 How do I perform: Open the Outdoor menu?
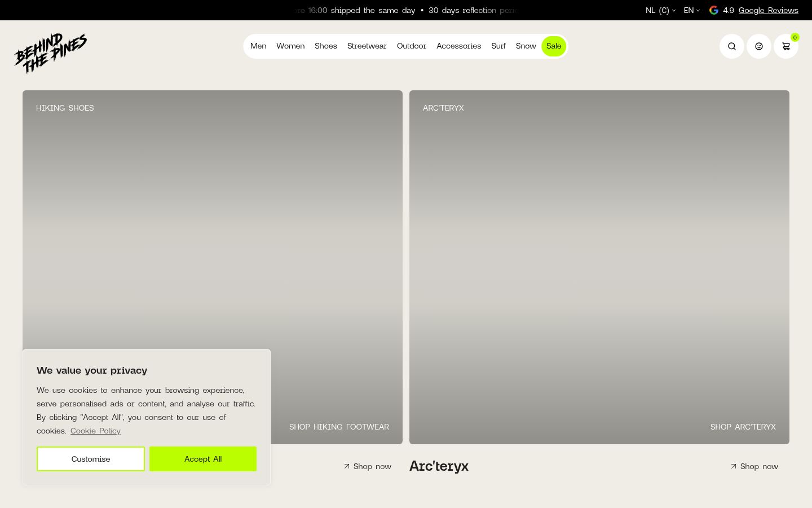pyautogui.click(x=412, y=46)
